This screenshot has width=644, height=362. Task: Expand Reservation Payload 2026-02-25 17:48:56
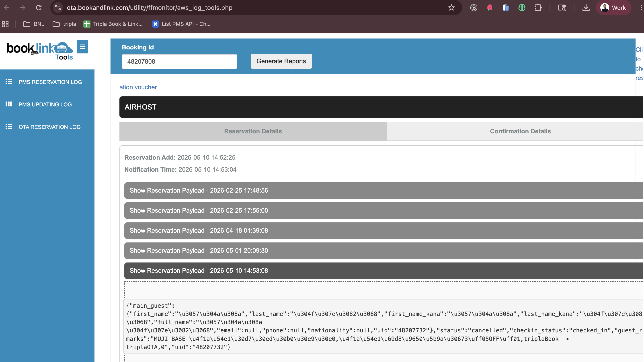coord(384,190)
